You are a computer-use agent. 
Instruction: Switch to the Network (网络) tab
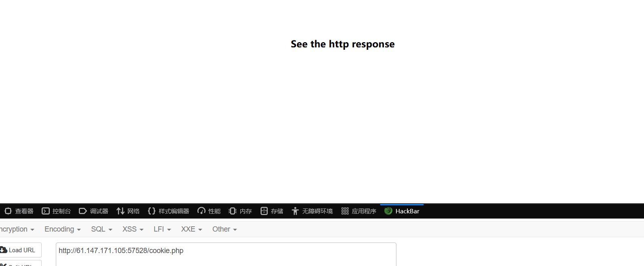tap(128, 211)
